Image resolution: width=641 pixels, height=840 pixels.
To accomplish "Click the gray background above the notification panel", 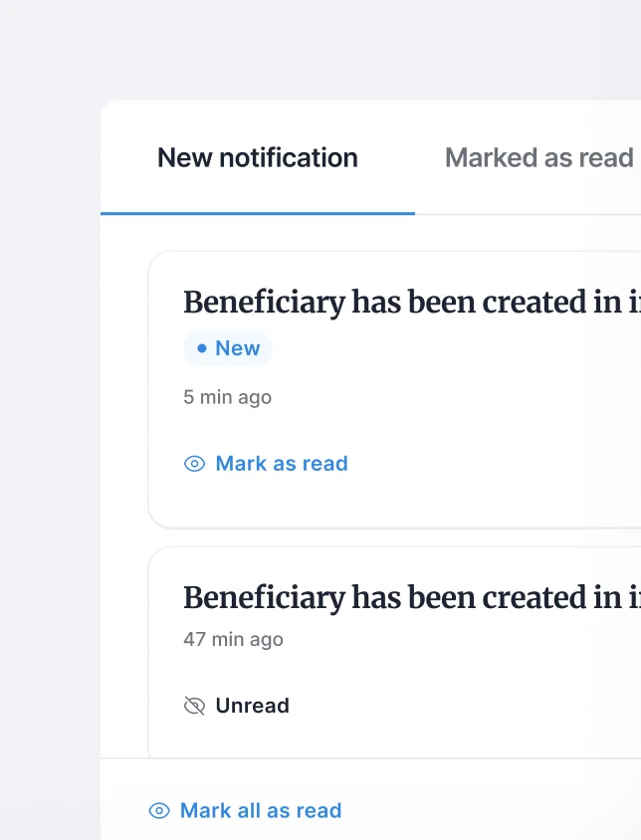I will tap(319, 50).
